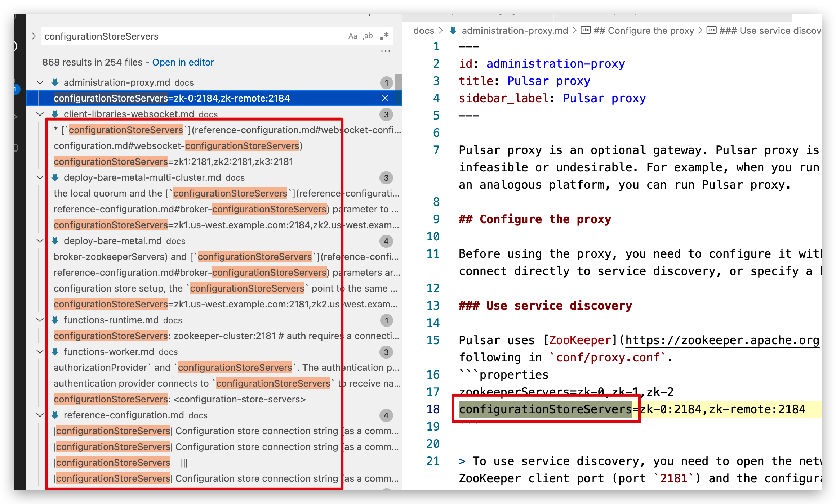Select docs breadcrumb segment
The image size is (836, 504).
tap(423, 31)
